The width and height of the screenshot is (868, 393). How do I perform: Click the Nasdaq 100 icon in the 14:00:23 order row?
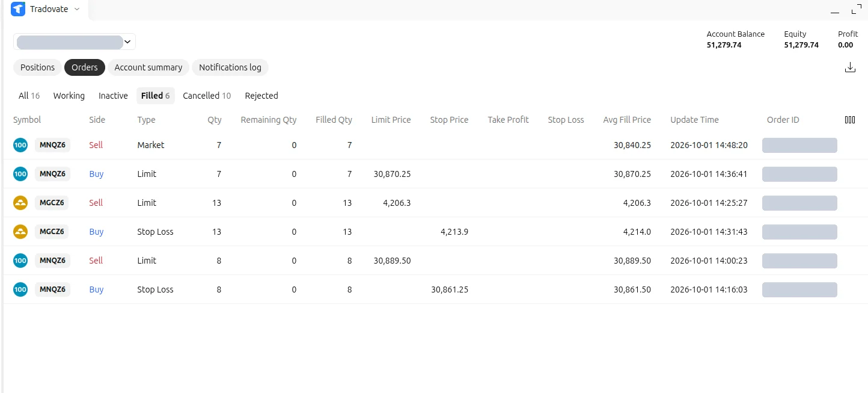coord(20,261)
